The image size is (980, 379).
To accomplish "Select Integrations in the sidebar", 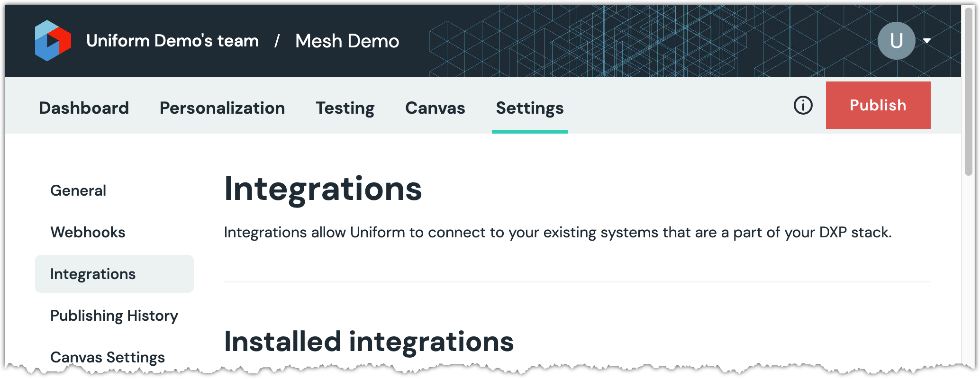I will 93,274.
